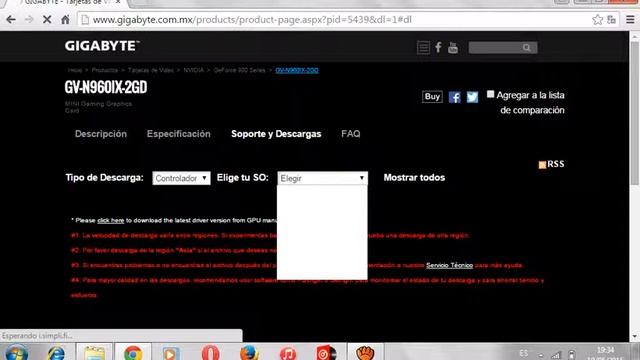Screen dimensions: 640x360
Task: Switch to the Especificación tab
Action: tap(179, 134)
